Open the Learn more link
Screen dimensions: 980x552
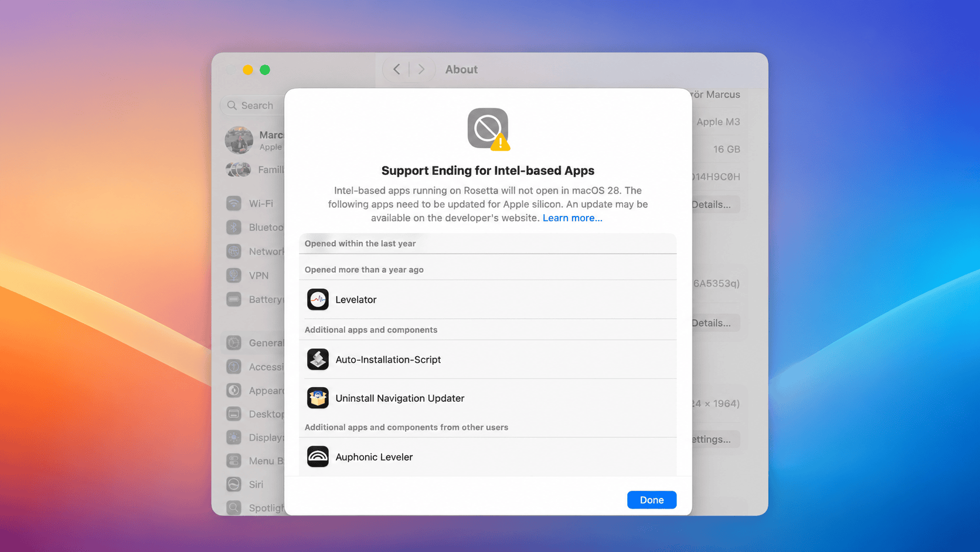pos(572,218)
